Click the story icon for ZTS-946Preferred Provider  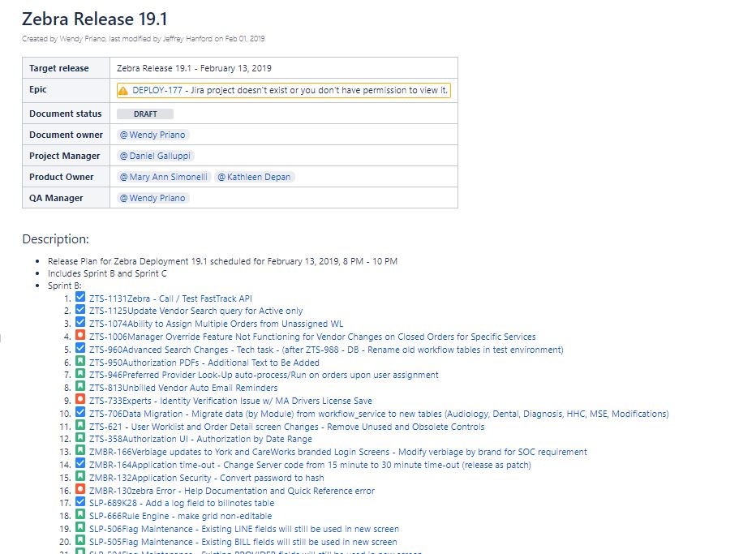pos(80,373)
